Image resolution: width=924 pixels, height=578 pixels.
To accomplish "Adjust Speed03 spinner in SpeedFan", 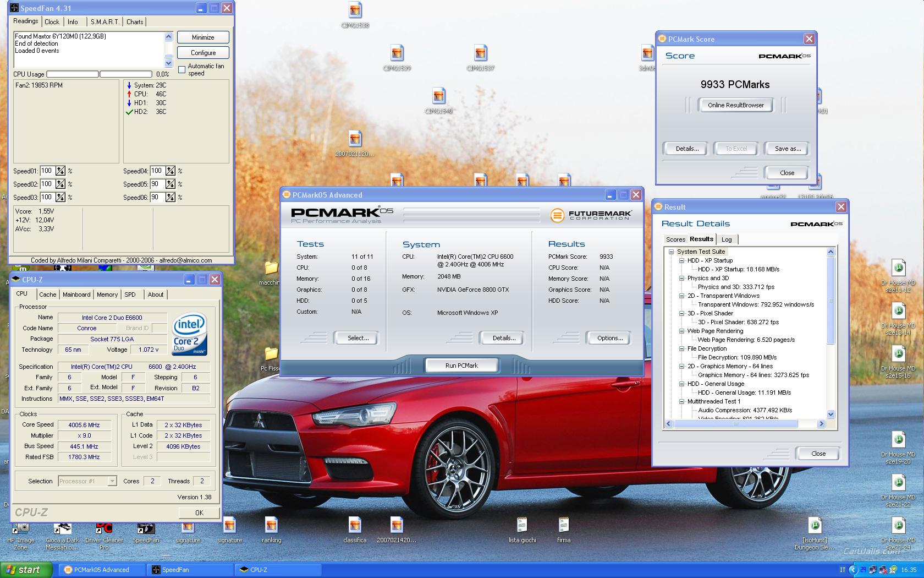I will [x=61, y=197].
